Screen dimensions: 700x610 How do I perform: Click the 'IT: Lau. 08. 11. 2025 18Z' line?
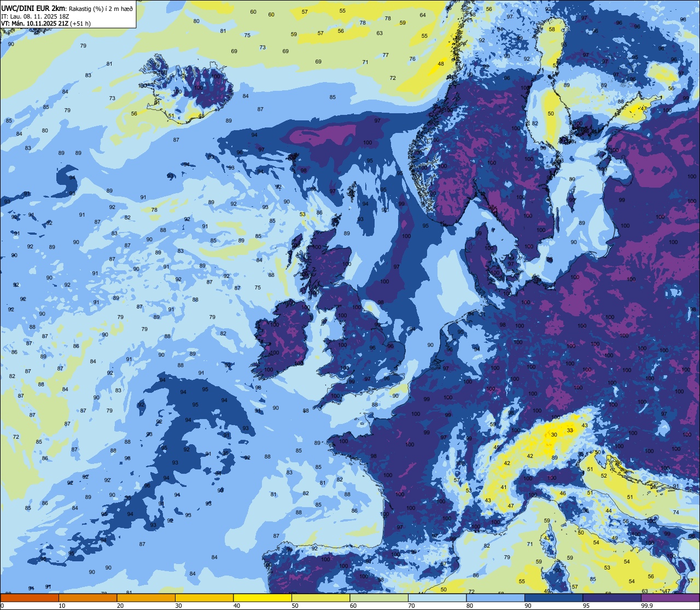pyautogui.click(x=35, y=16)
